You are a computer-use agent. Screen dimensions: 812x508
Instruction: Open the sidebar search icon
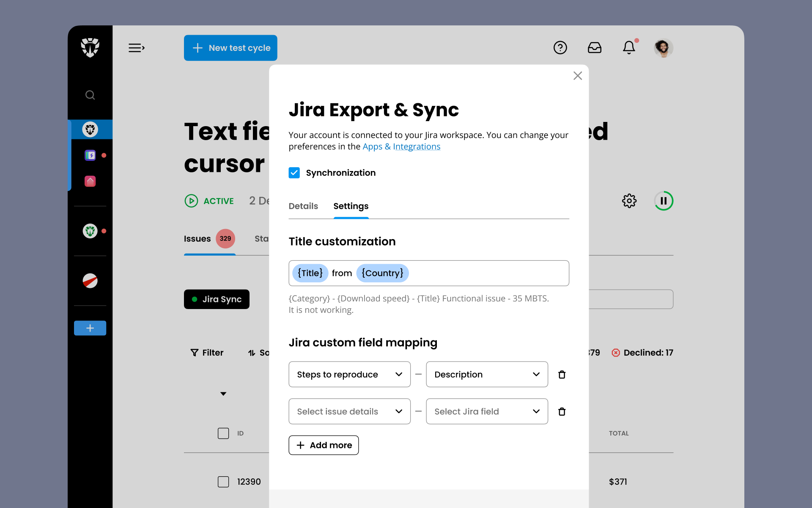click(x=90, y=95)
